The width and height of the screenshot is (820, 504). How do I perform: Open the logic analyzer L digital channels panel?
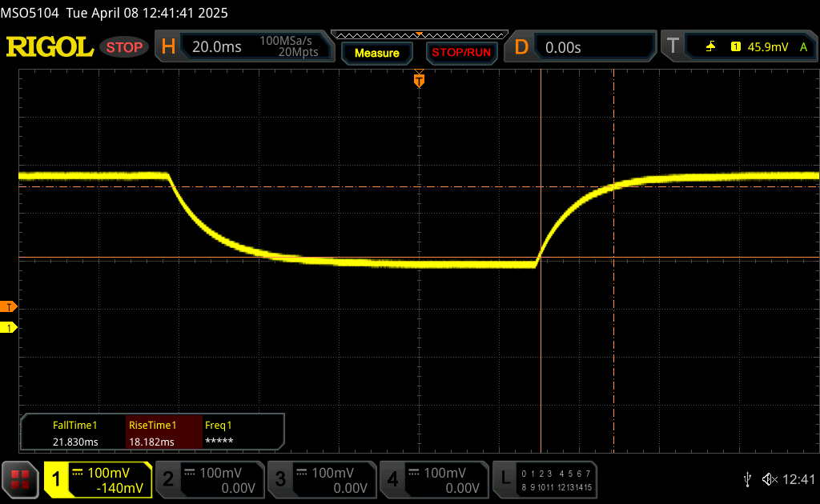(x=545, y=479)
